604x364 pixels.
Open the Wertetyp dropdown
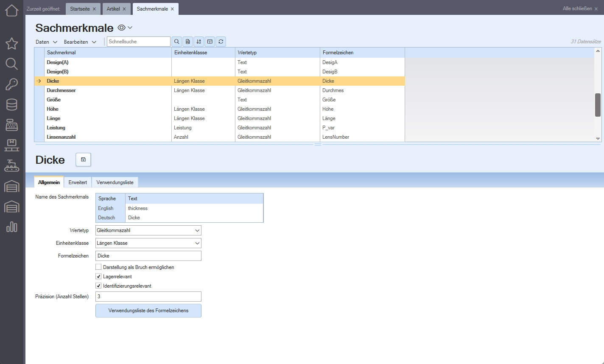(197, 230)
